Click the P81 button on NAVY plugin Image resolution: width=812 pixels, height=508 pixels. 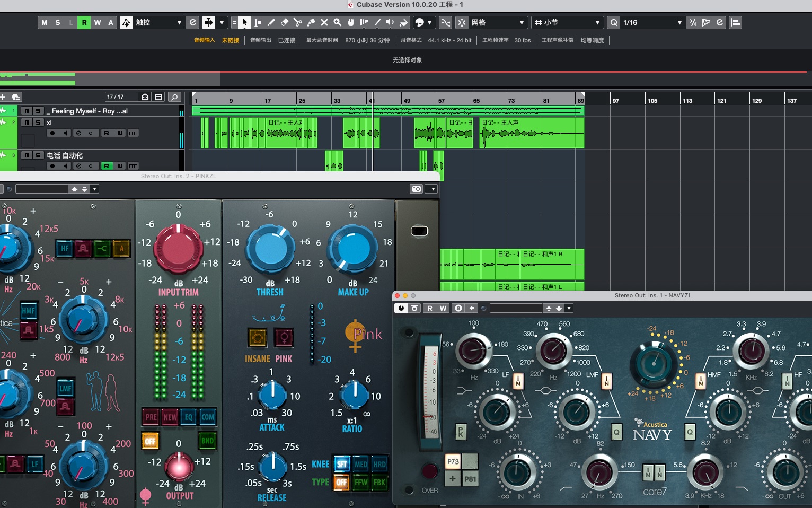click(x=470, y=479)
